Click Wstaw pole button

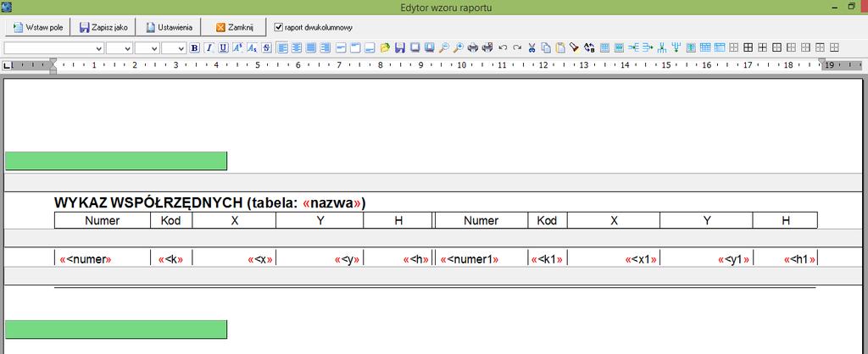pos(37,27)
